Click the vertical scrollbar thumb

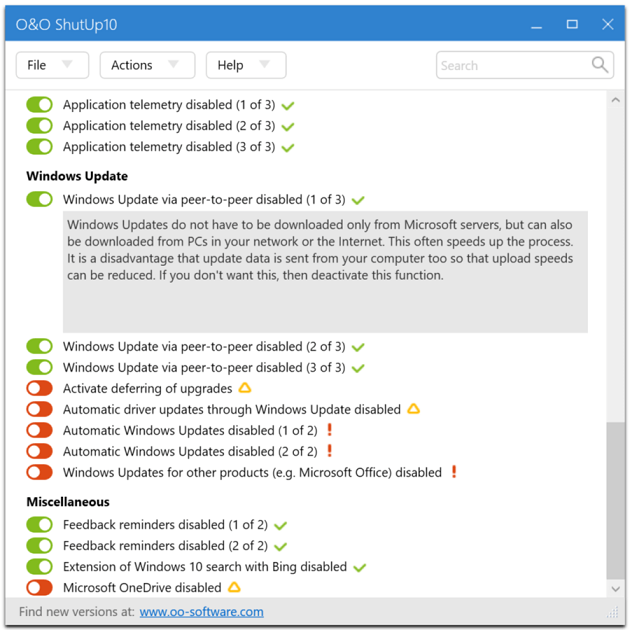616,500
